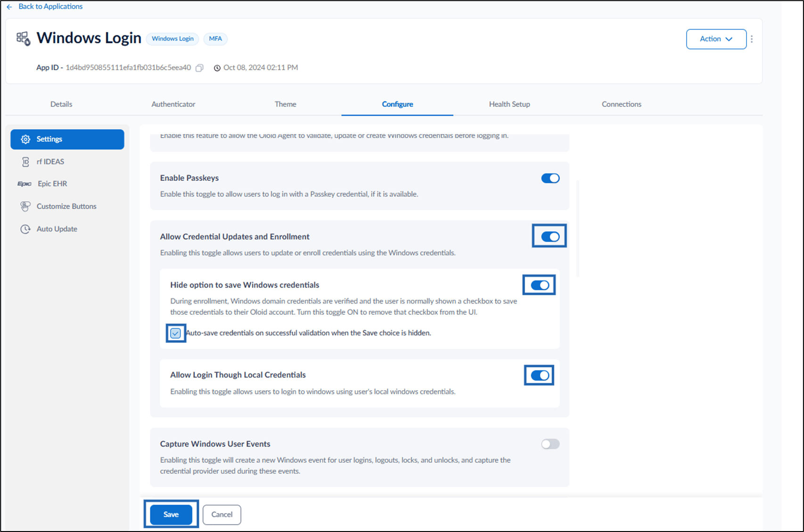Open Epic EHR settings section

click(x=67, y=184)
